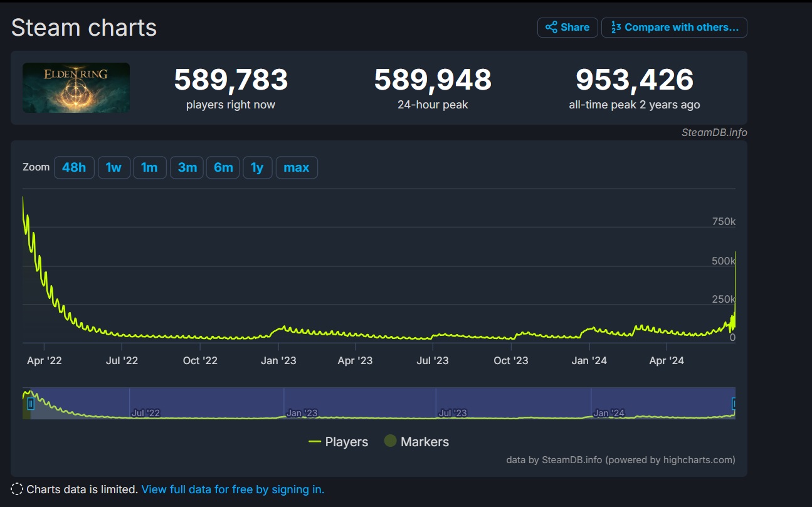812x507 pixels.
Task: Click the compare ranking numbers icon
Action: [616, 28]
